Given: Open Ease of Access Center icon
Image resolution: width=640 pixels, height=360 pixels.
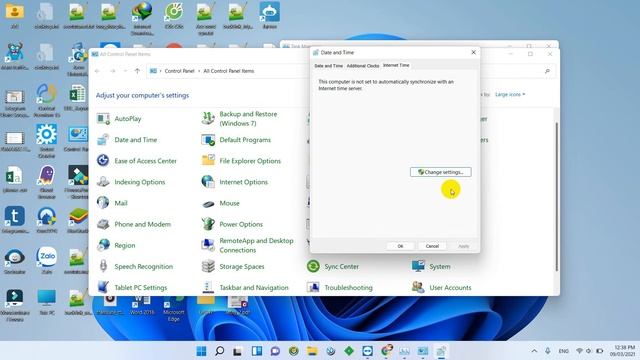Looking at the screenshot, I should [103, 161].
